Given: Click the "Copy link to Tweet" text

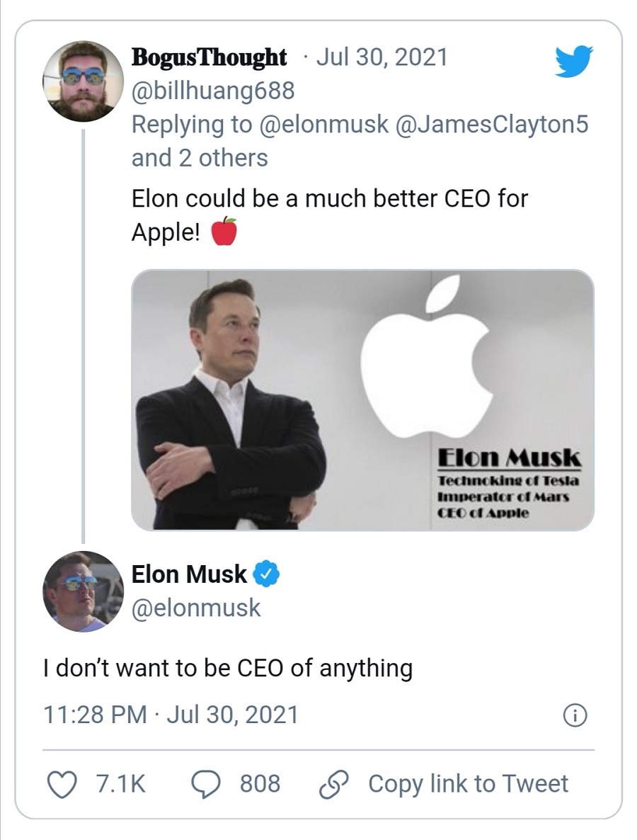Looking at the screenshot, I should (x=468, y=784).
